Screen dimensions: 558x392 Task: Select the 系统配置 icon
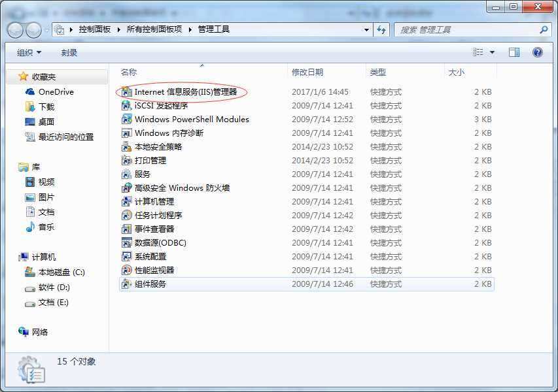pyautogui.click(x=127, y=257)
